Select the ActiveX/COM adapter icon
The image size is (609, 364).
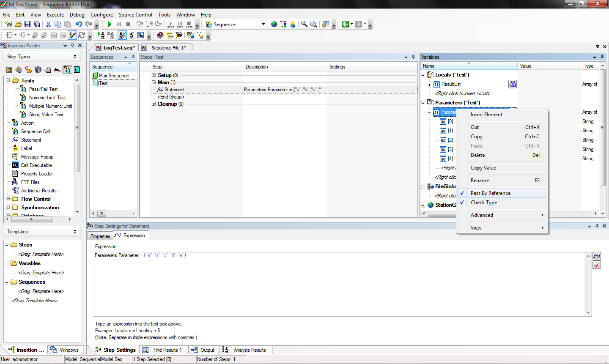click(48, 70)
